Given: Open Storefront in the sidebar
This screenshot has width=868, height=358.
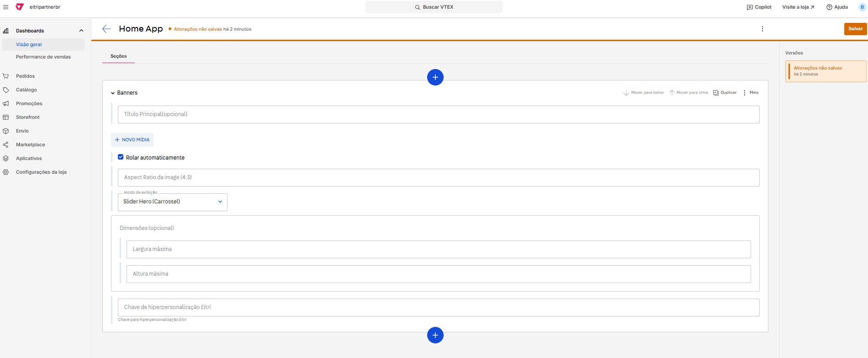Looking at the screenshot, I should click(28, 118).
